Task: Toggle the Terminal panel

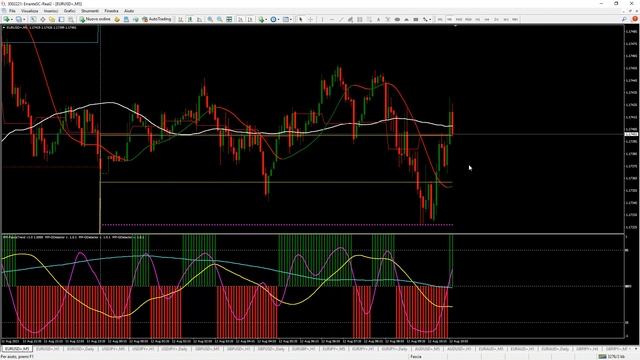Action: click(61, 19)
